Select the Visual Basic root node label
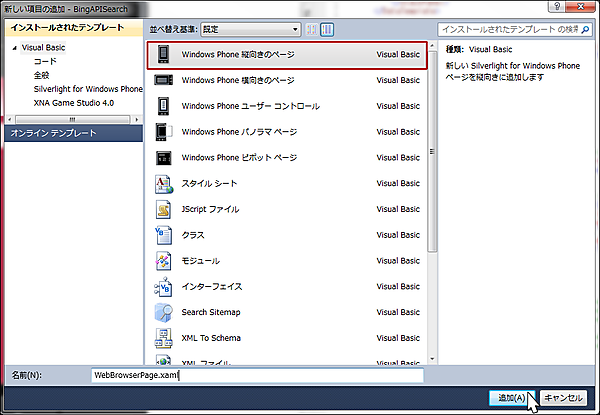This screenshot has width=600, height=415. coord(44,48)
